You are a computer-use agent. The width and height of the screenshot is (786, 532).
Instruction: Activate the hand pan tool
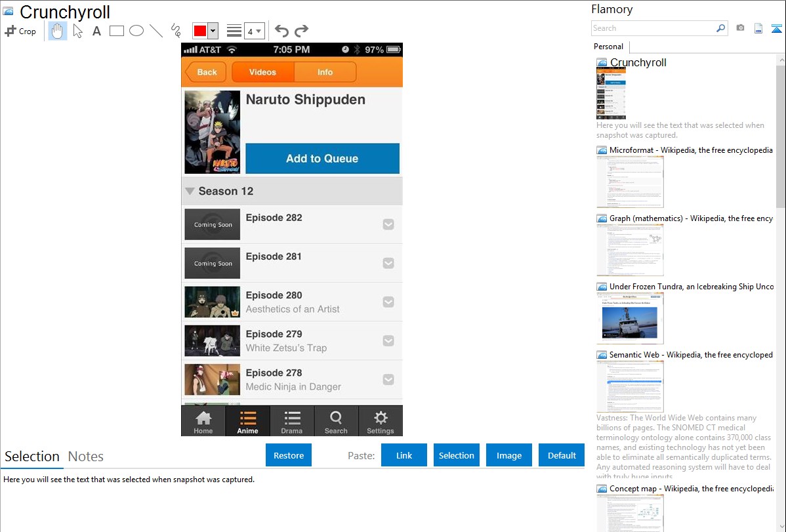[57, 31]
